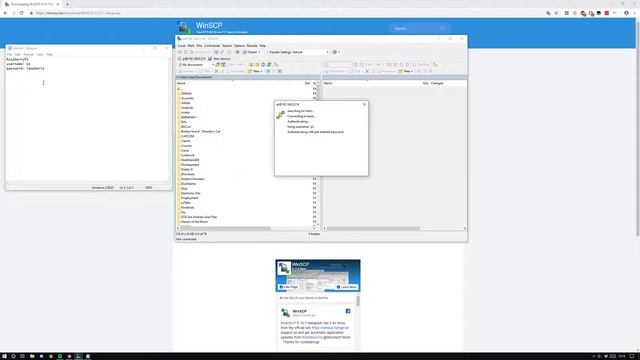This screenshot has width=640, height=360.
Task: Click the Facebook Learn More button
Action: click(347, 287)
